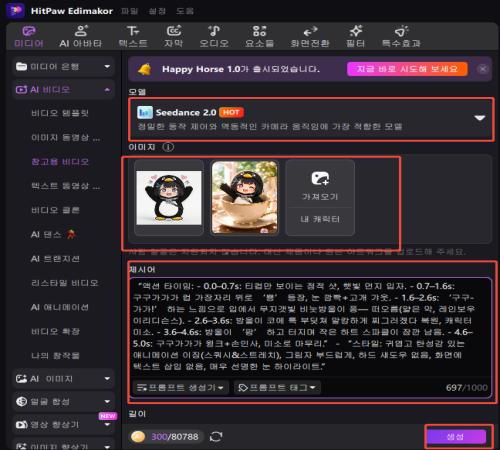The image size is (500, 450).
Task: Switch to the 오디오 audio tab
Action: tap(214, 36)
